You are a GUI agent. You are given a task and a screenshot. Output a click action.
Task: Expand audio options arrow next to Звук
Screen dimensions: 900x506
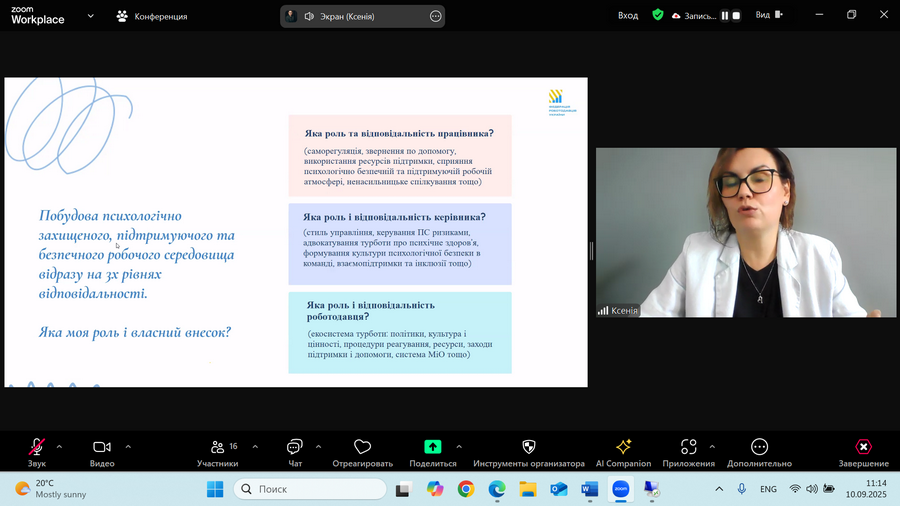coord(59,446)
